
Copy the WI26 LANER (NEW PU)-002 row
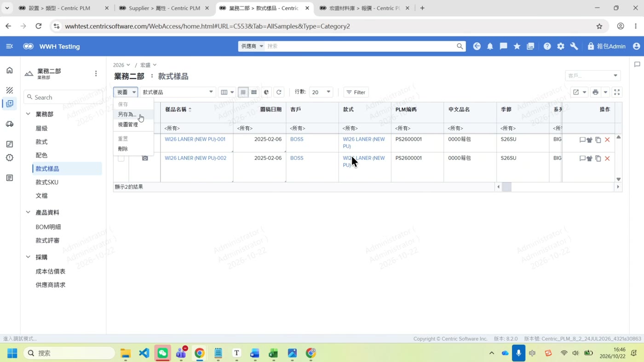[598, 158]
